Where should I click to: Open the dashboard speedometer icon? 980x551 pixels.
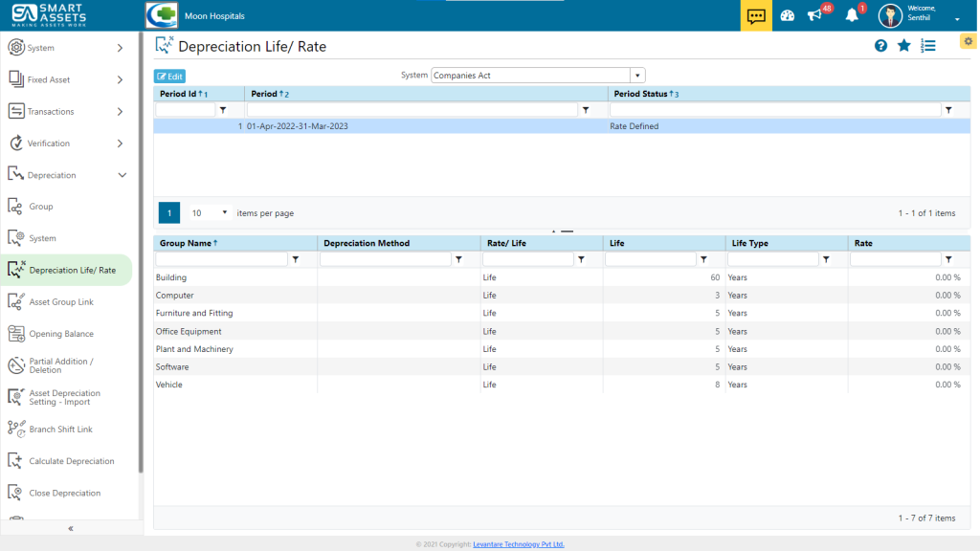[x=787, y=14]
